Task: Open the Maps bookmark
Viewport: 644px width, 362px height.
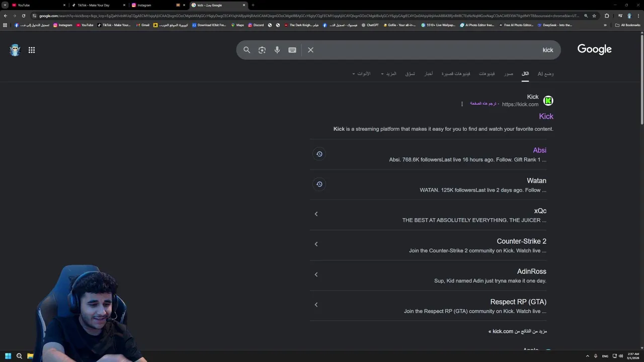Action: [237, 25]
